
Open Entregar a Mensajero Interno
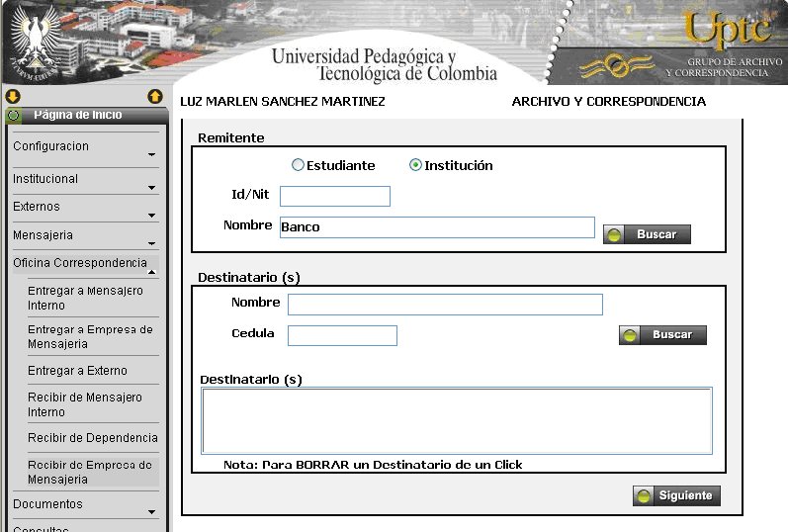click(x=85, y=298)
